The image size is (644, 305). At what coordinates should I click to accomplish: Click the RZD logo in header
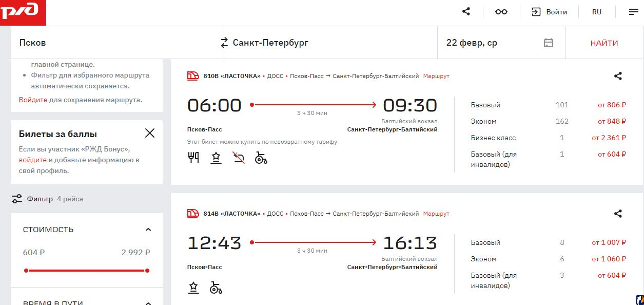point(23,12)
